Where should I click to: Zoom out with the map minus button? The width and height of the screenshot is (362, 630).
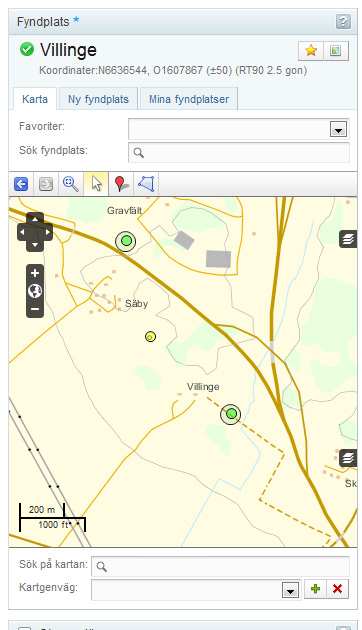tap(35, 309)
